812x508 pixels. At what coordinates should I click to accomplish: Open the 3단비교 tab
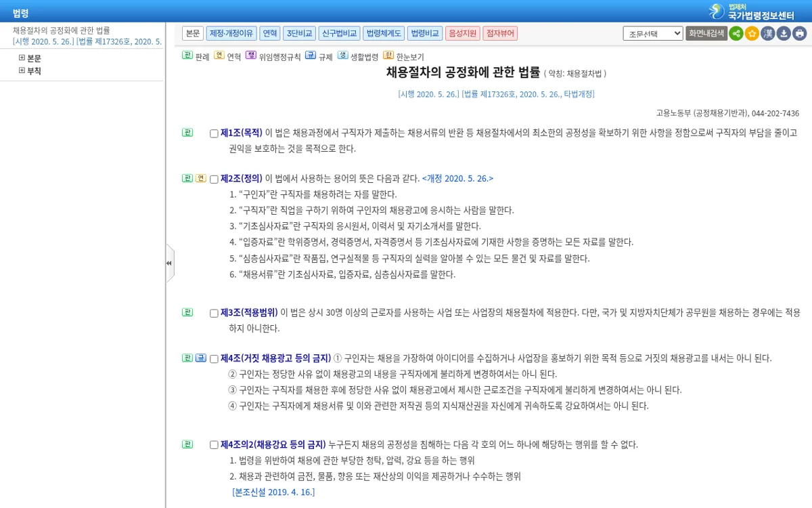(x=299, y=33)
